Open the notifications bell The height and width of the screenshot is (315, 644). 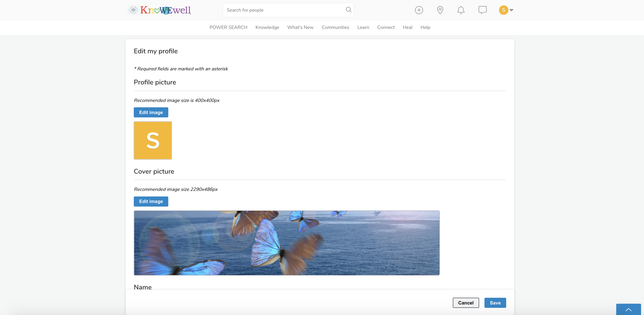point(461,10)
